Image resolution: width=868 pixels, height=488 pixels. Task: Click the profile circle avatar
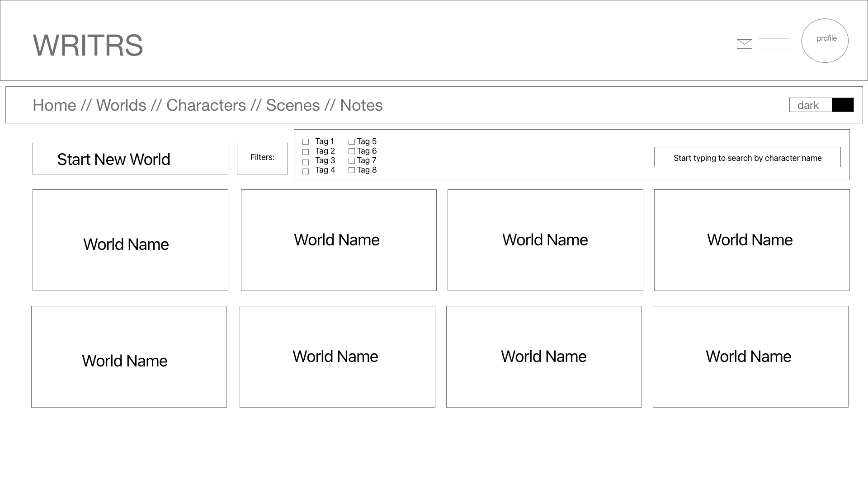825,41
